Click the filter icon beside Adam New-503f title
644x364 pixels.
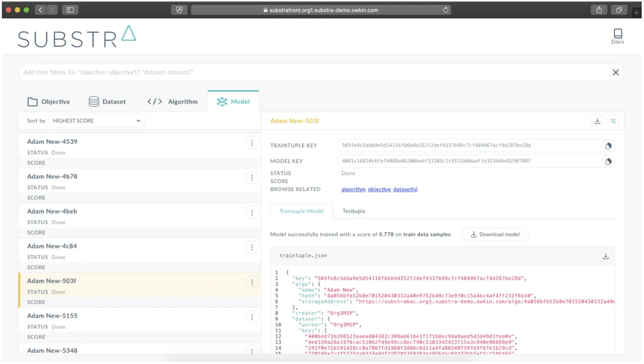tap(612, 121)
